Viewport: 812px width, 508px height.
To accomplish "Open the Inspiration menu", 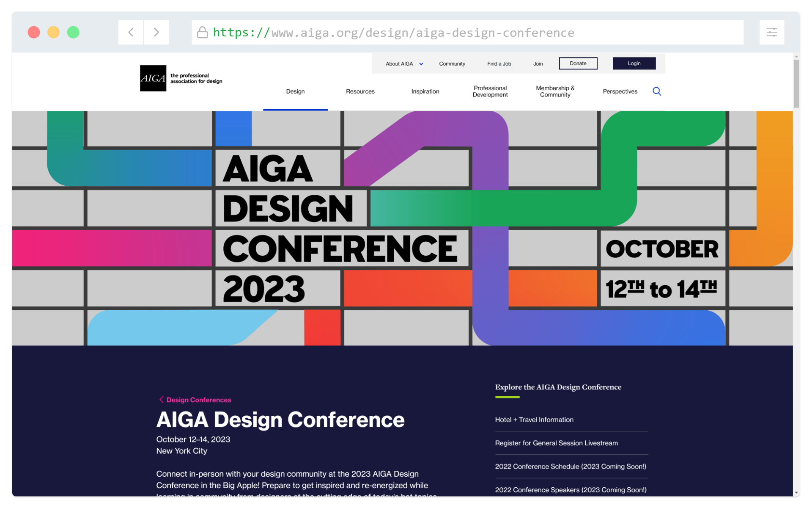I will [425, 91].
